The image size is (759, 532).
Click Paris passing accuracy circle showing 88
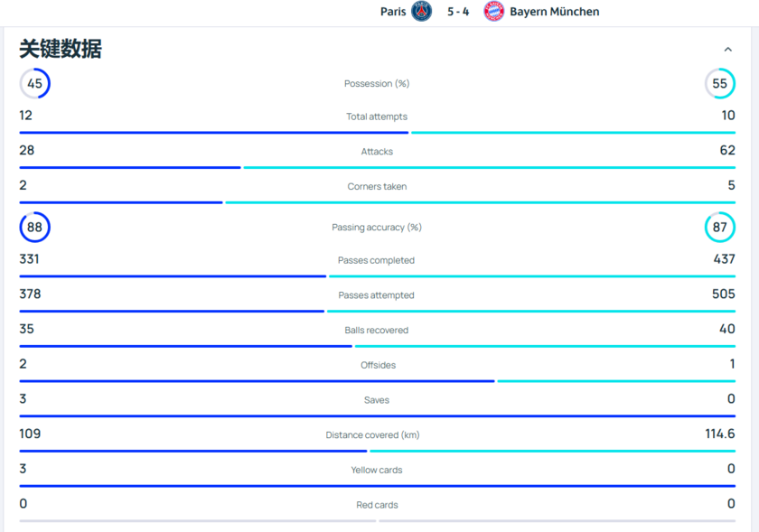pyautogui.click(x=34, y=227)
